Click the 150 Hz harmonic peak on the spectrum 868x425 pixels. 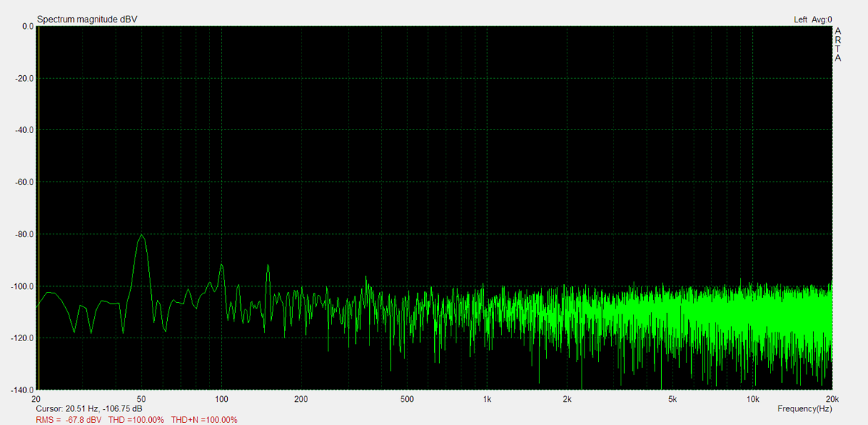pos(268,266)
